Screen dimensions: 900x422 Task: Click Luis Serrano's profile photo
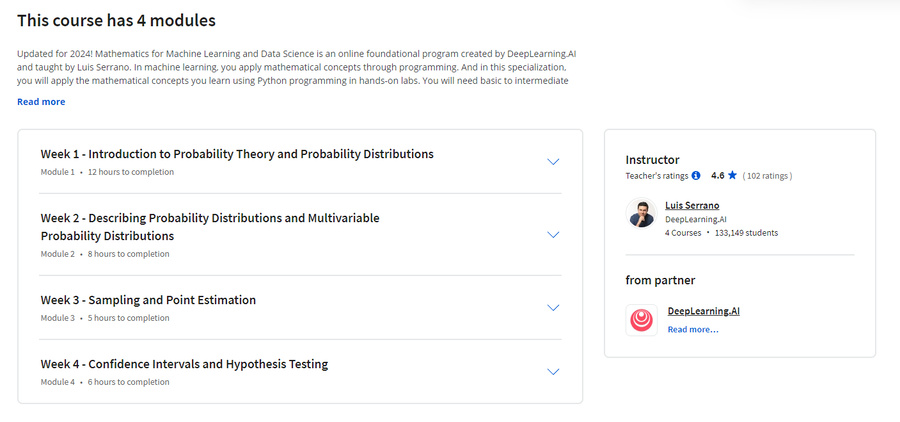[x=642, y=214]
